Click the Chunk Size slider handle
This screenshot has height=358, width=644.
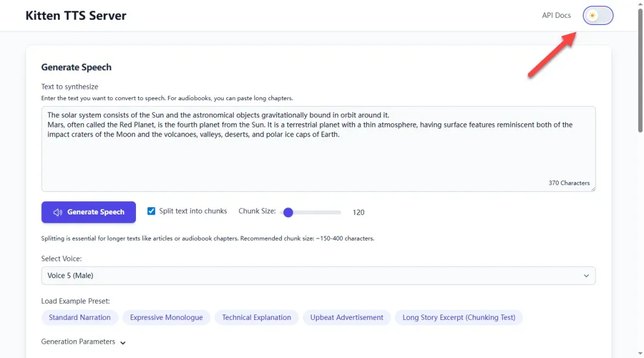[288, 212]
